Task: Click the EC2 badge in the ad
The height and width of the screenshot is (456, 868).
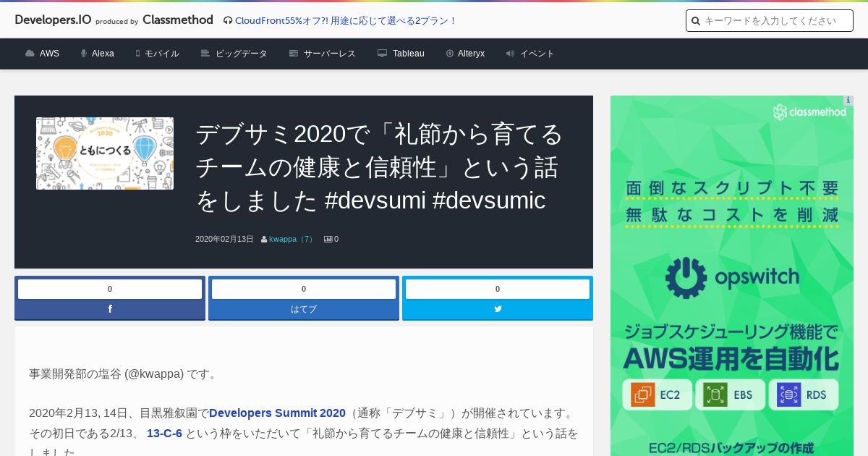Action: (x=657, y=394)
